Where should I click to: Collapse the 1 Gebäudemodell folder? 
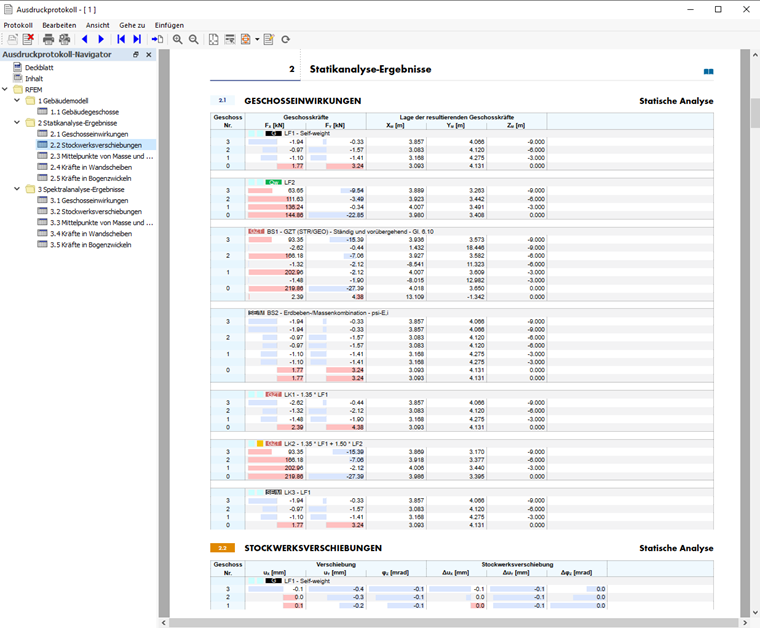tap(17, 100)
